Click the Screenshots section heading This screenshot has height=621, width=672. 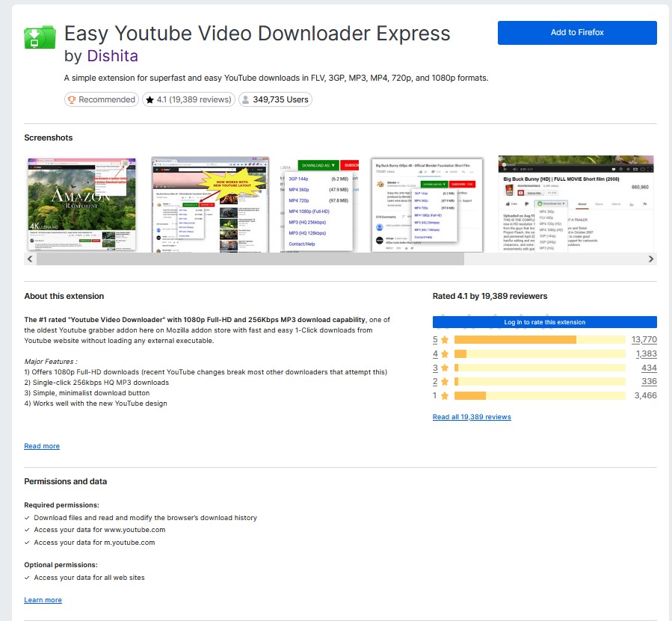pyautogui.click(x=49, y=138)
